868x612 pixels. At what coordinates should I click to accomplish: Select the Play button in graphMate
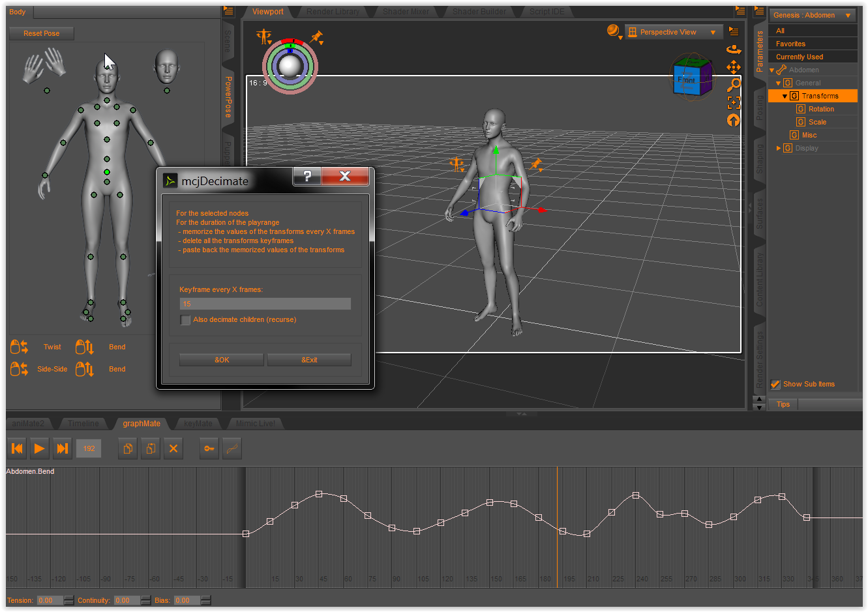[39, 448]
